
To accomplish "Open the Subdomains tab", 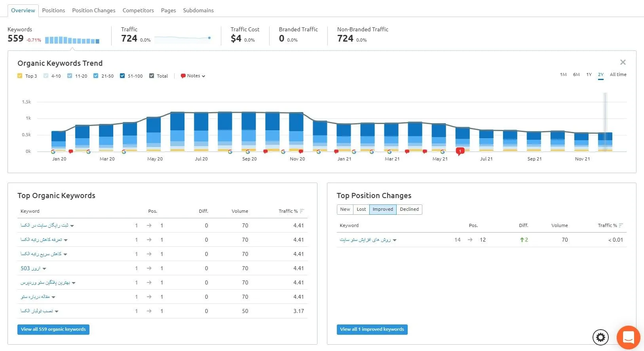I will (198, 10).
